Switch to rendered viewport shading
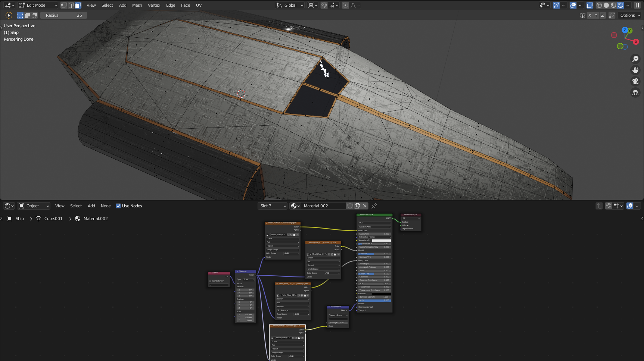Image resolution: width=644 pixels, height=361 pixels. 620,5
